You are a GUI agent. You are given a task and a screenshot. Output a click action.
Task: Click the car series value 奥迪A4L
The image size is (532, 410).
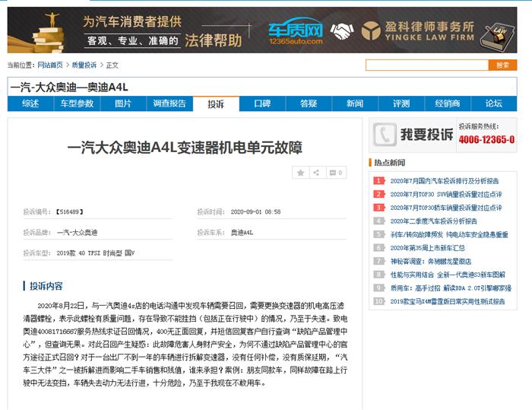pyautogui.click(x=242, y=233)
